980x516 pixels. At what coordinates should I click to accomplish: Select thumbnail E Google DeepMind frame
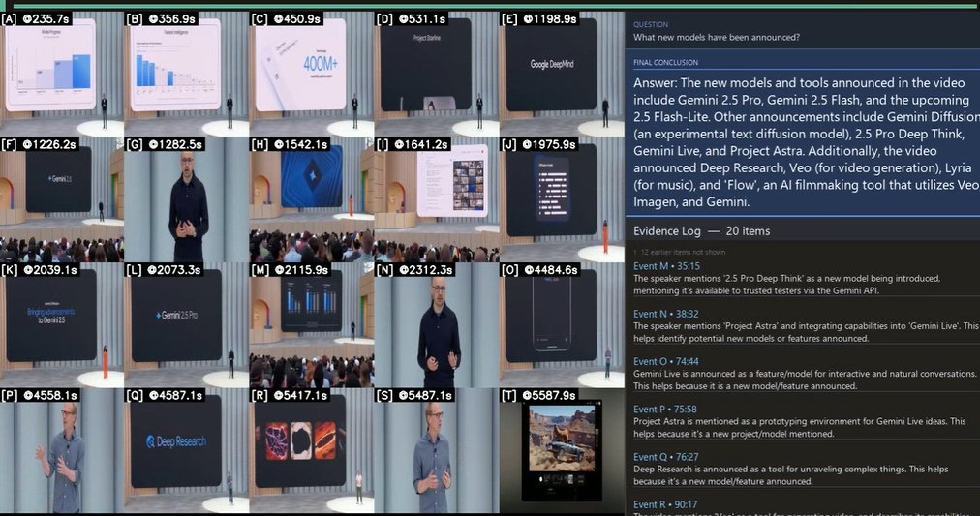pyautogui.click(x=562, y=75)
